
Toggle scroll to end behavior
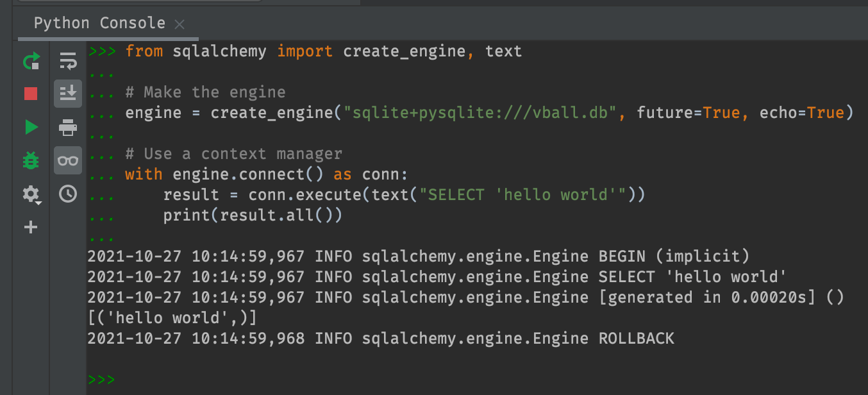[x=67, y=93]
